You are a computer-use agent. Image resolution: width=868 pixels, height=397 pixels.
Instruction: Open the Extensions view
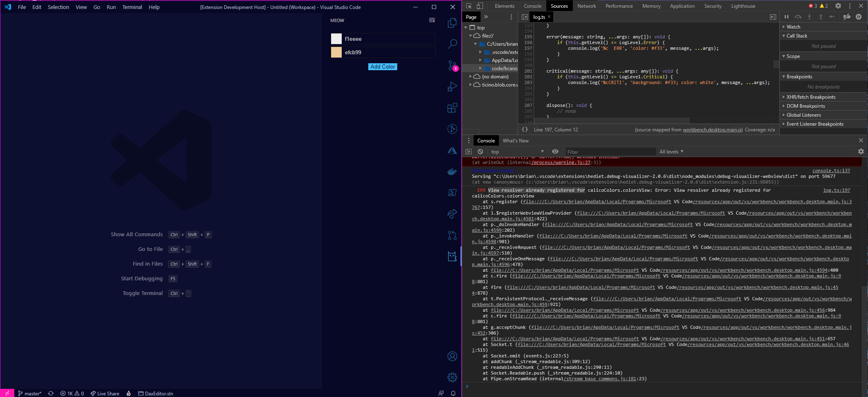click(x=452, y=108)
